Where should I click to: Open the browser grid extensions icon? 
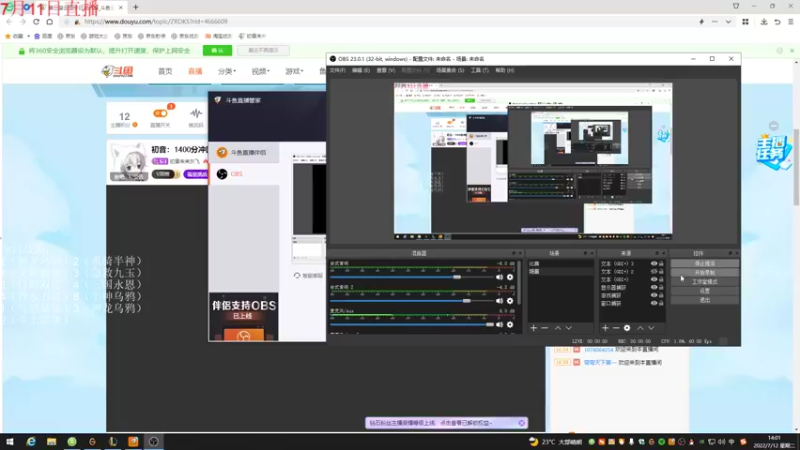(745, 21)
